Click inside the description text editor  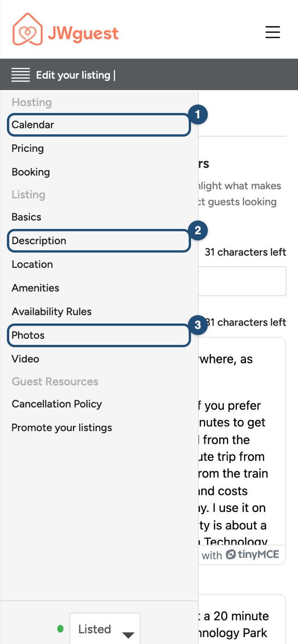point(242,442)
